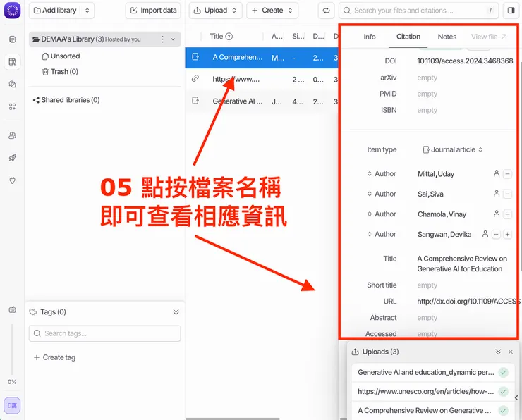
Task: Open the apps grid icon in sidebar
Action: click(x=12, y=106)
